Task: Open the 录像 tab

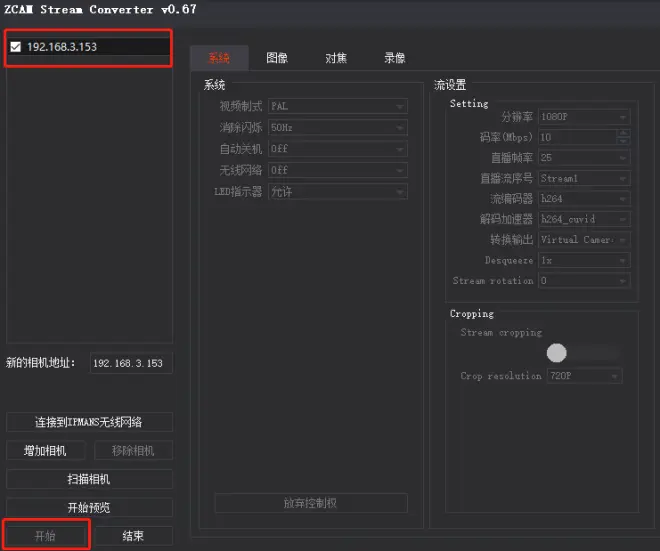Action: (x=394, y=58)
